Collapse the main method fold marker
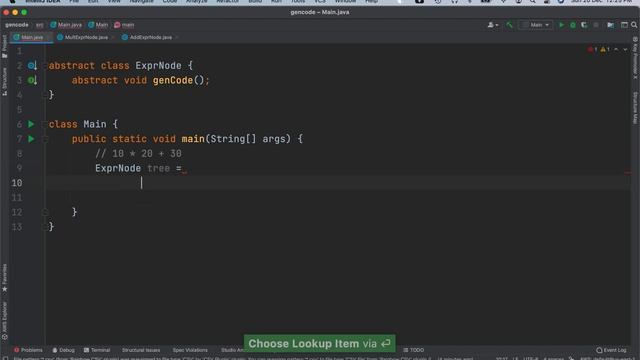 45,139
